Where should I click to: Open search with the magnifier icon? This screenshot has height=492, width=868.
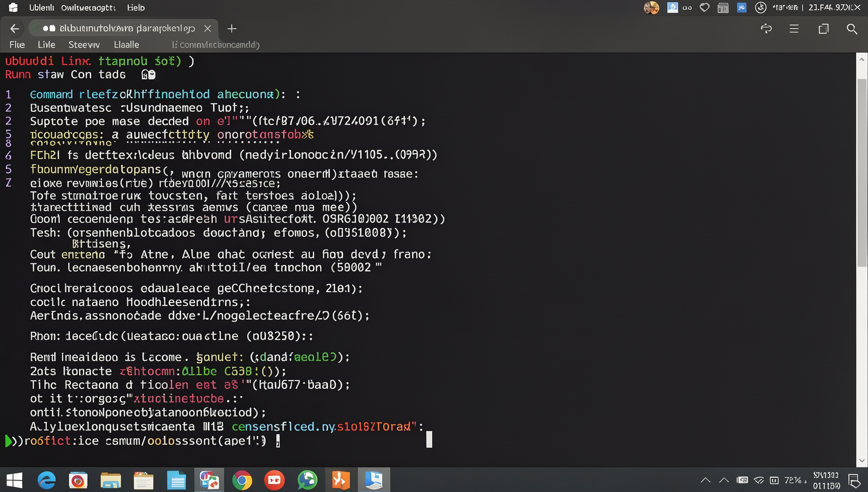pos(852,29)
